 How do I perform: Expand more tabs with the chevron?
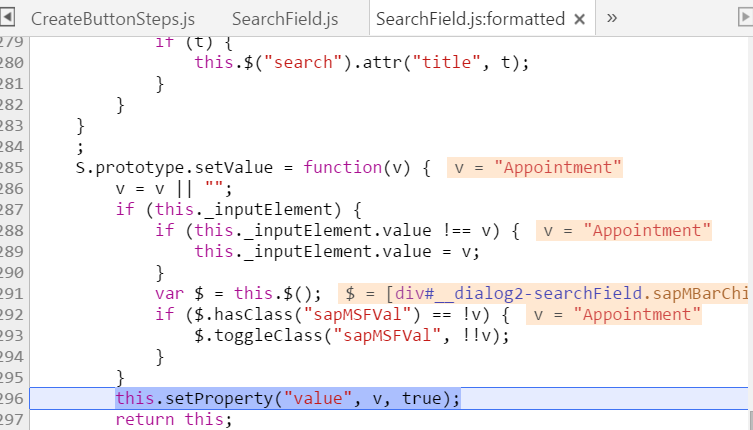coord(611,18)
